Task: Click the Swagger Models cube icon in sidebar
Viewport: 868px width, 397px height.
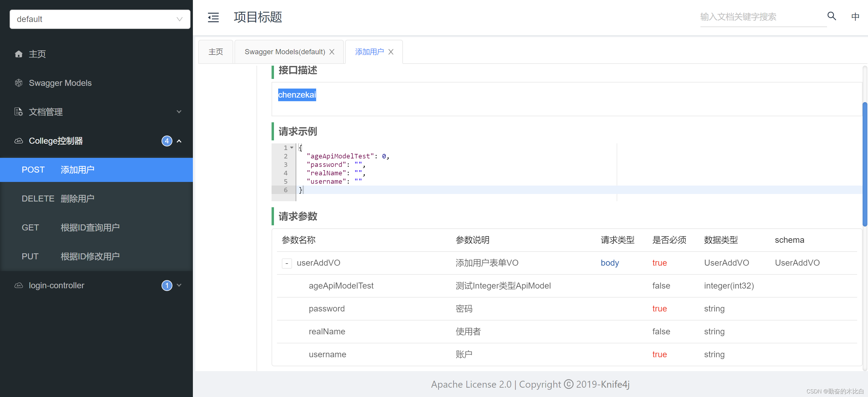Action: (18, 83)
